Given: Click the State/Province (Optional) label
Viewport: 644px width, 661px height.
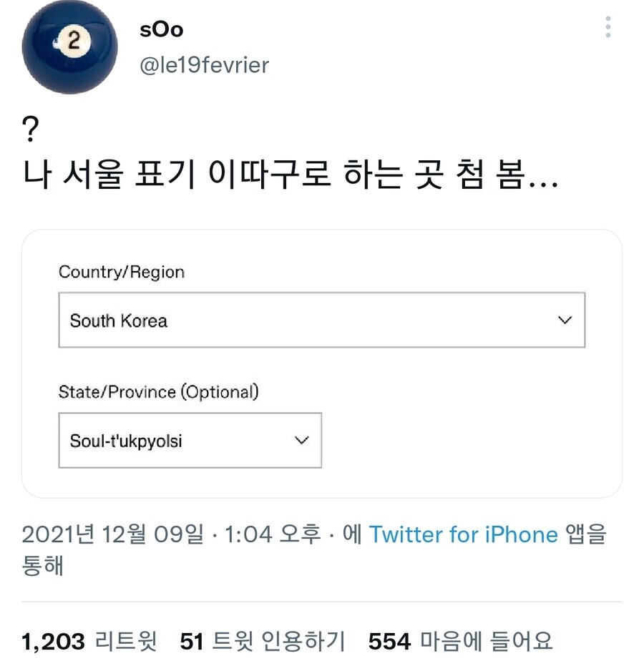Looking at the screenshot, I should 159,392.
